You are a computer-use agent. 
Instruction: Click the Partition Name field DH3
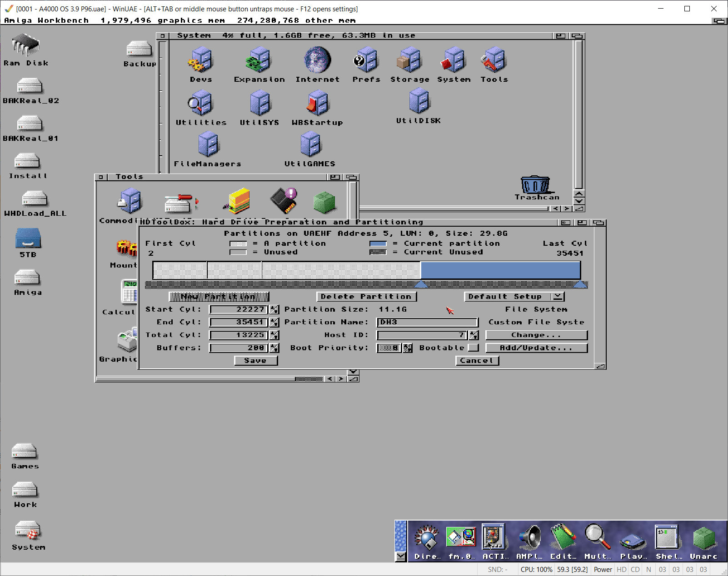[x=428, y=322]
